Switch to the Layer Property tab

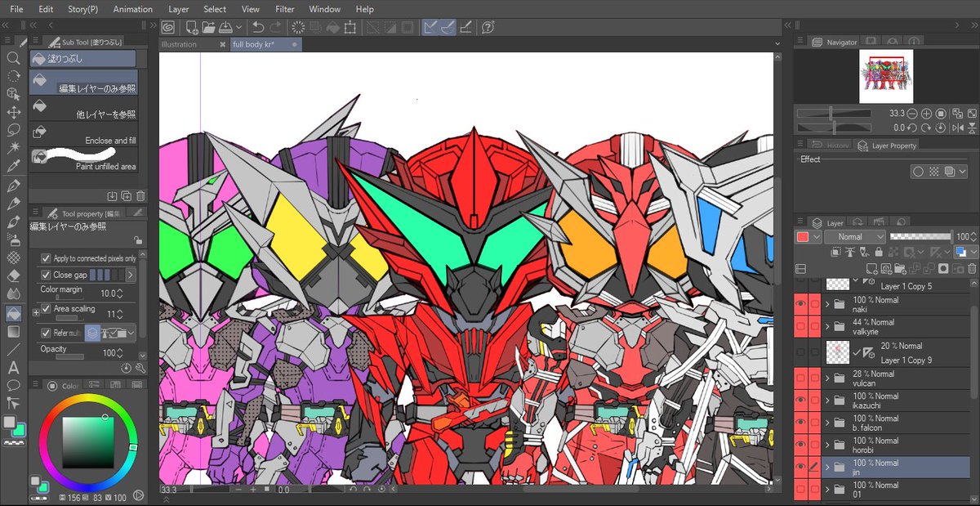tap(888, 145)
